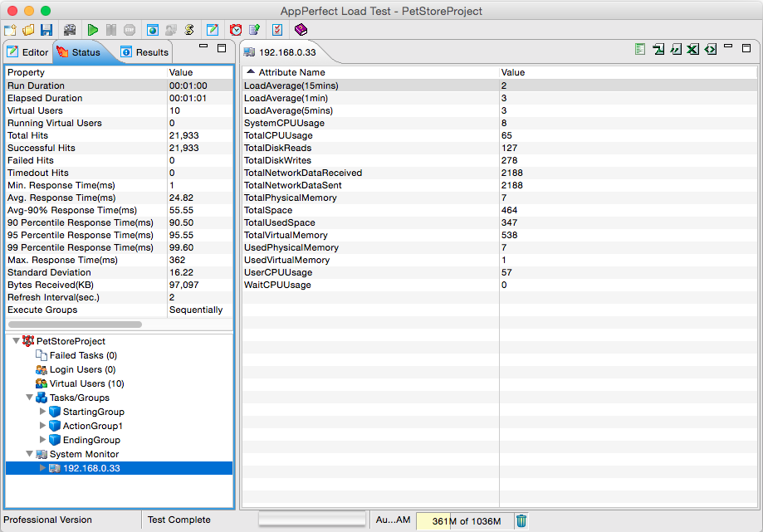
Task: Click the checklist toolbar icon
Action: pos(277,30)
